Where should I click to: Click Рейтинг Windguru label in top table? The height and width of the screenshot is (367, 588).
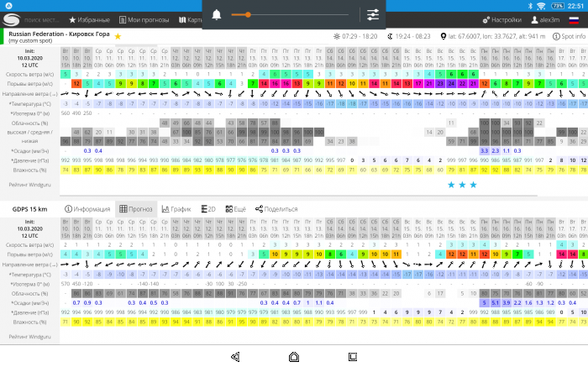click(29, 185)
